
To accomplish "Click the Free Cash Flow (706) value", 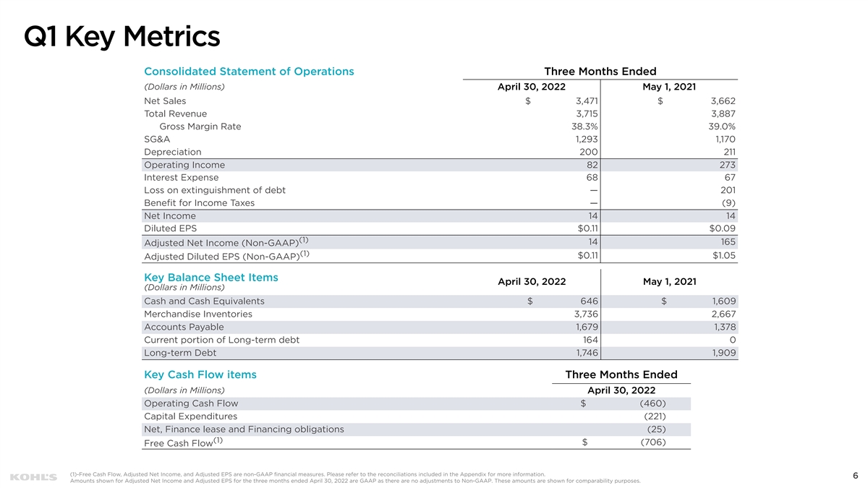I will click(653, 442).
